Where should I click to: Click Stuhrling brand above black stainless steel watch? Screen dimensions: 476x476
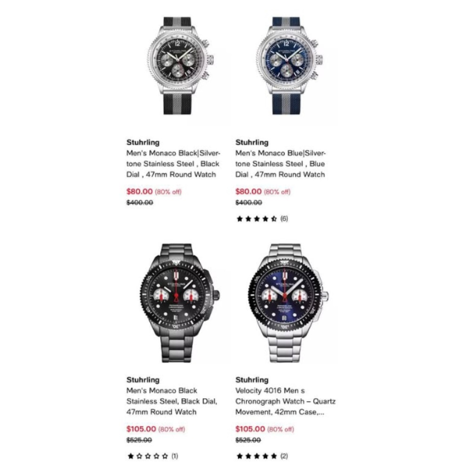point(143,380)
